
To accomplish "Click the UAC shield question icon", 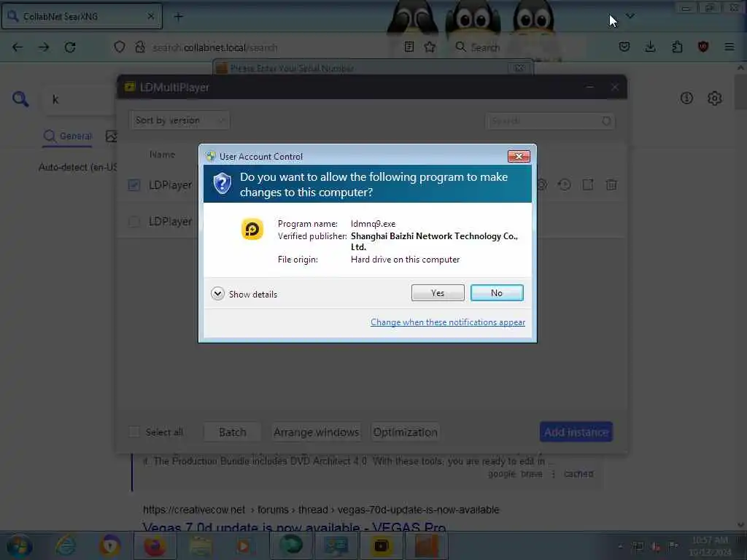I will [x=222, y=184].
